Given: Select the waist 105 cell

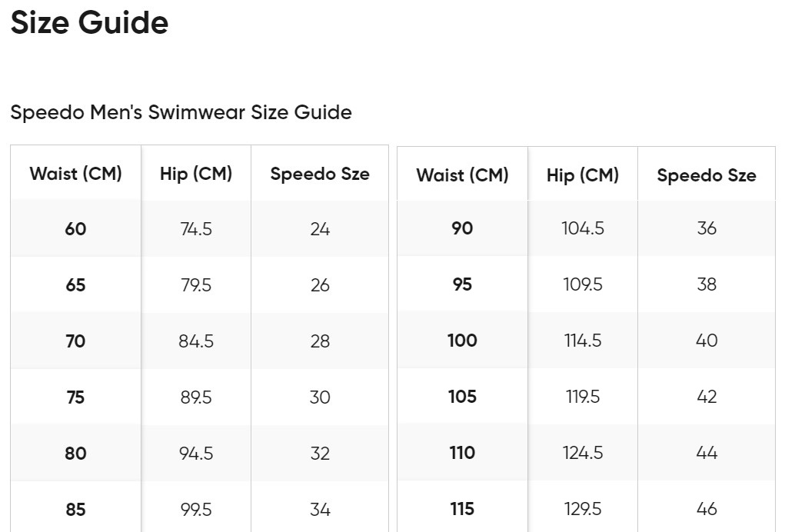Looking at the screenshot, I should point(462,397).
